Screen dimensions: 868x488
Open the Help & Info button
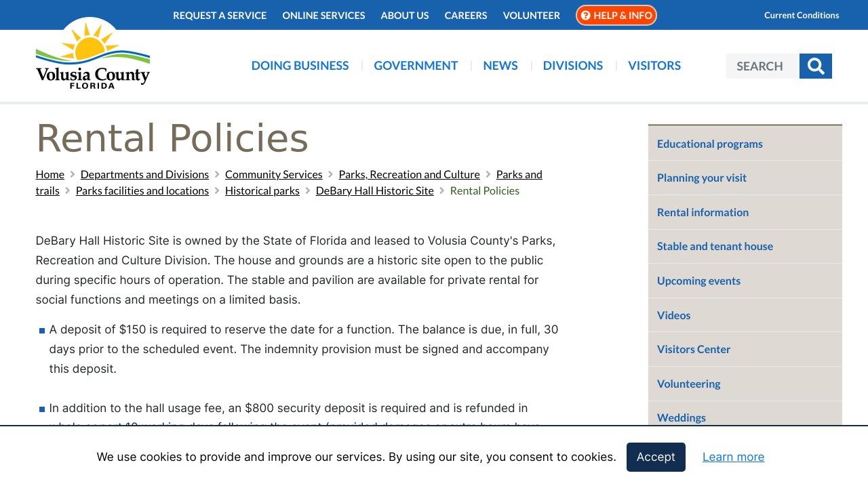point(616,15)
